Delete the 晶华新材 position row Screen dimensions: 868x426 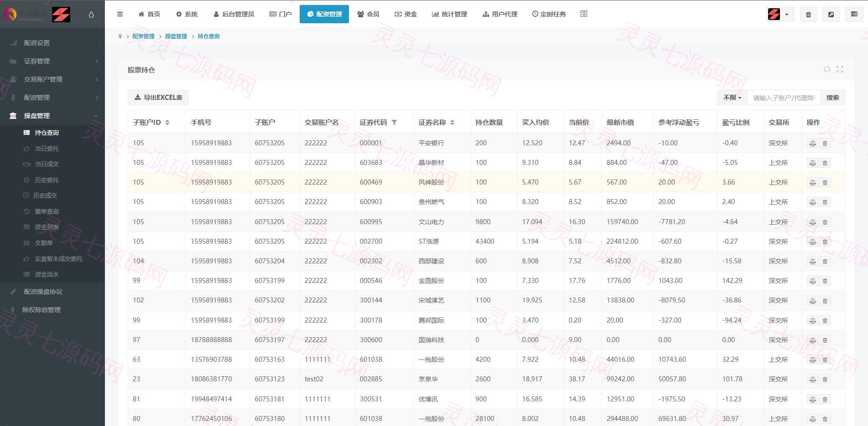[x=825, y=163]
